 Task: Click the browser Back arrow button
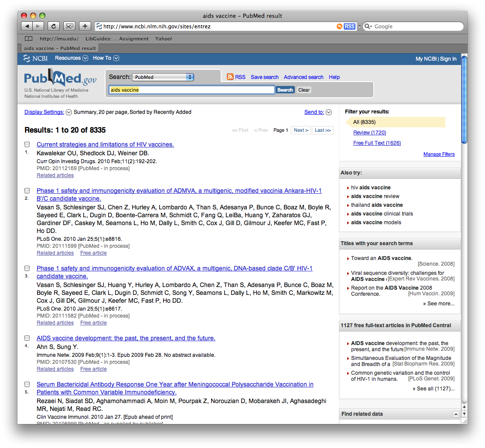27,26
